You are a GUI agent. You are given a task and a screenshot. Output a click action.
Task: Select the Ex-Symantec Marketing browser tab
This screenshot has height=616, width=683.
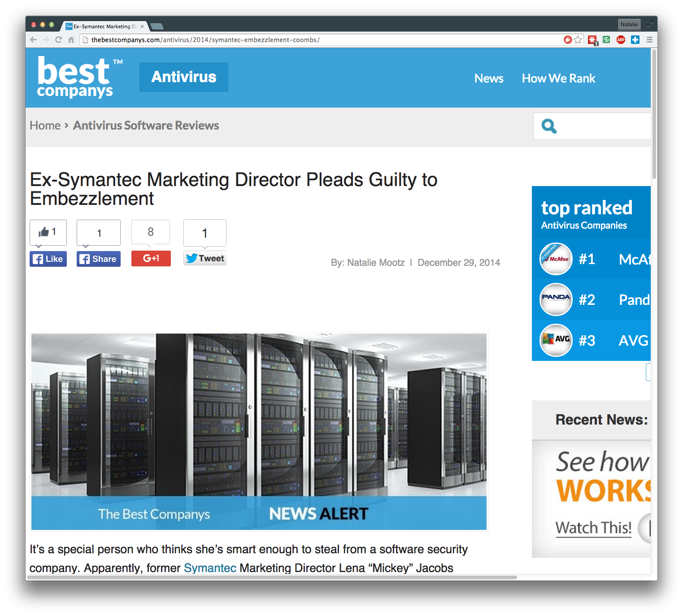point(105,26)
